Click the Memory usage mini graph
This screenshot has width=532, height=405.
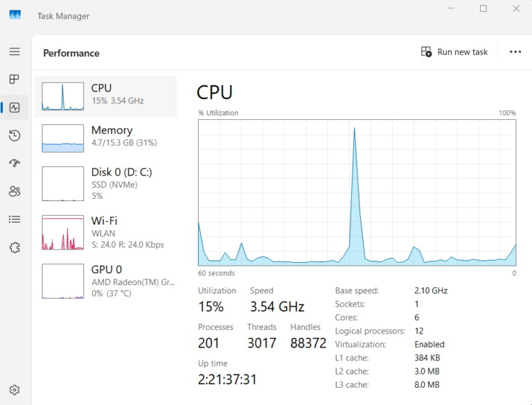point(62,138)
